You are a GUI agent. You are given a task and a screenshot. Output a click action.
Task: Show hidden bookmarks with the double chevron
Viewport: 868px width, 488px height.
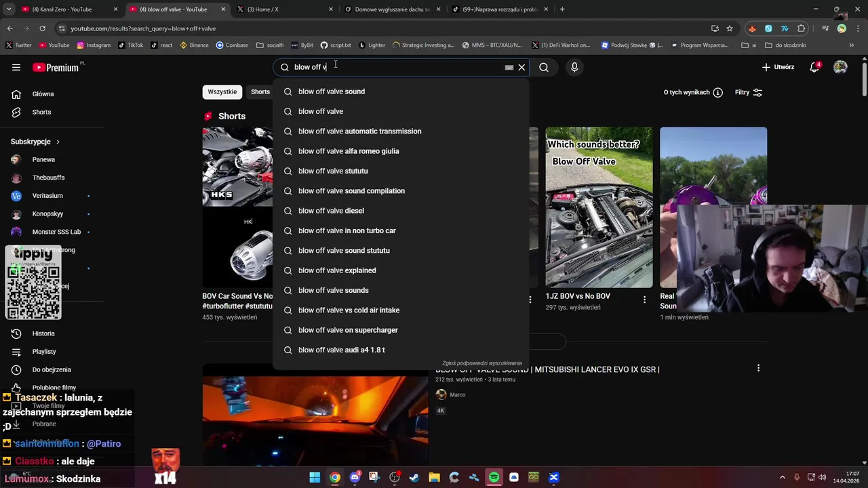coord(852,45)
